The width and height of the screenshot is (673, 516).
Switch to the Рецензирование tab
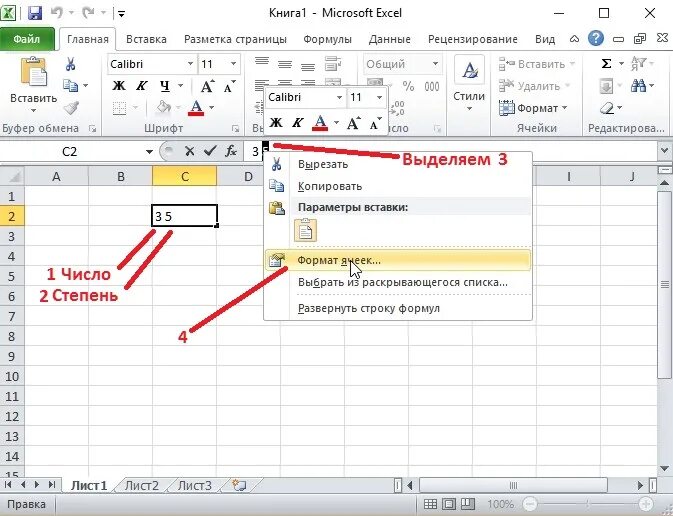tap(473, 39)
